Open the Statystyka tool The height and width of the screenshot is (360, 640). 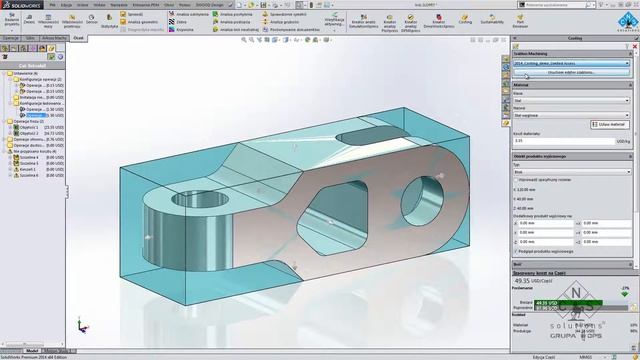[109, 21]
